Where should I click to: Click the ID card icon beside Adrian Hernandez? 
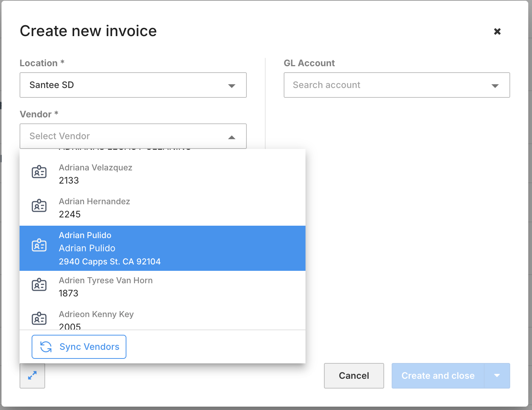[39, 206]
